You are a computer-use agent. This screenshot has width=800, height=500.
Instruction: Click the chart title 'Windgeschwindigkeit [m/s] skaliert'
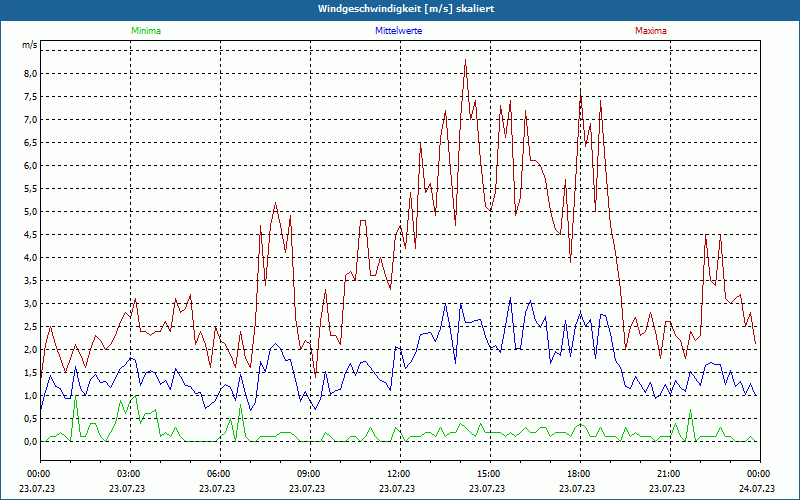click(406, 9)
